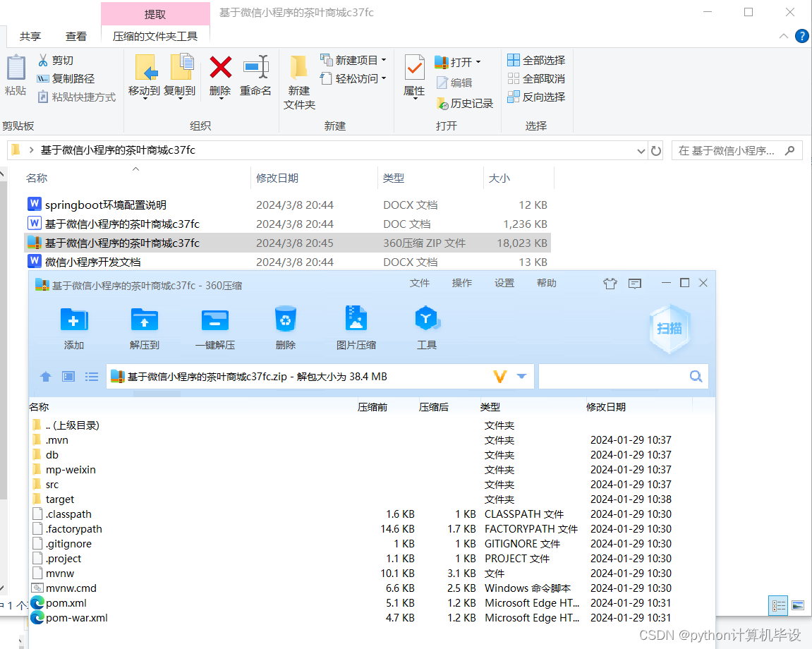The width and height of the screenshot is (812, 649).
Task: Open the 帮助 menu in 360压缩
Action: click(x=546, y=283)
